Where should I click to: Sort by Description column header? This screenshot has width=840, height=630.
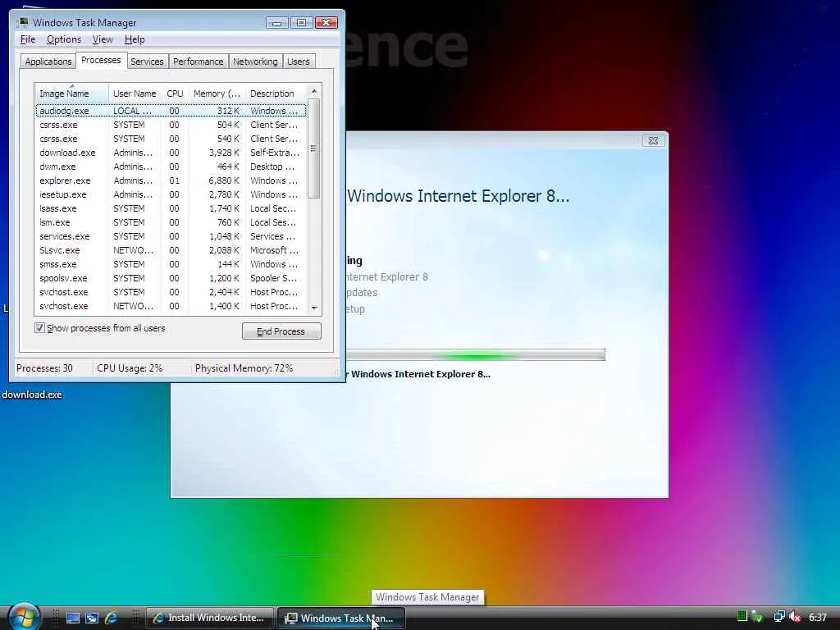(x=276, y=94)
